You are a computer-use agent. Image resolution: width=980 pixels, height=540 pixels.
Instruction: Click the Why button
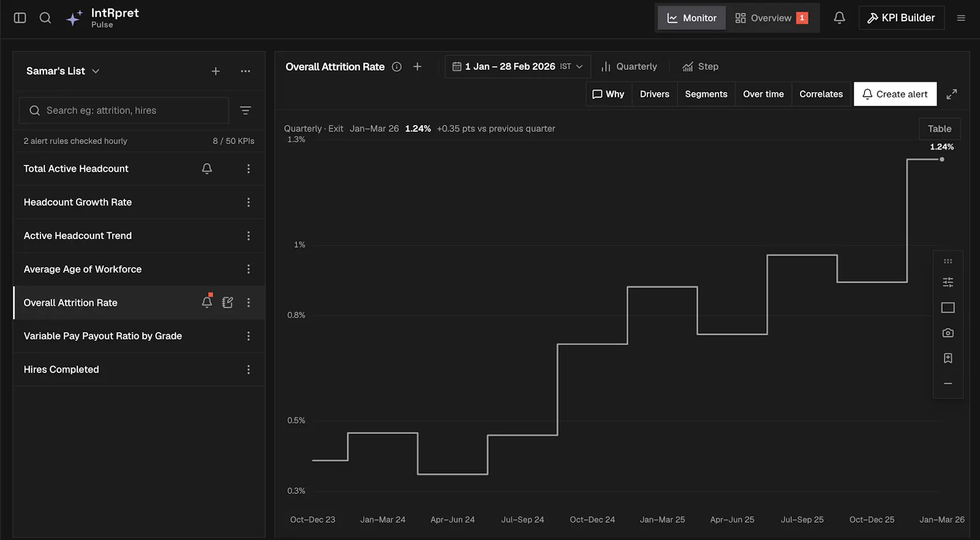pos(609,94)
